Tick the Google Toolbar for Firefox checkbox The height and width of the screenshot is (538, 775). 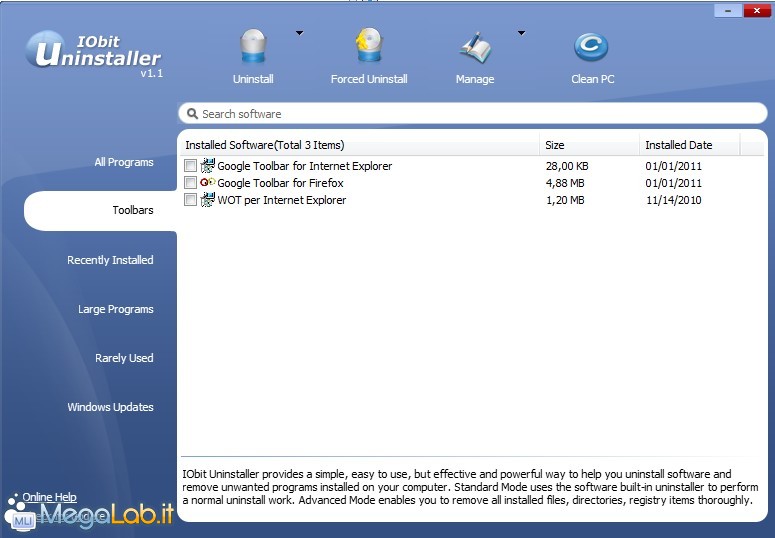[x=191, y=183]
